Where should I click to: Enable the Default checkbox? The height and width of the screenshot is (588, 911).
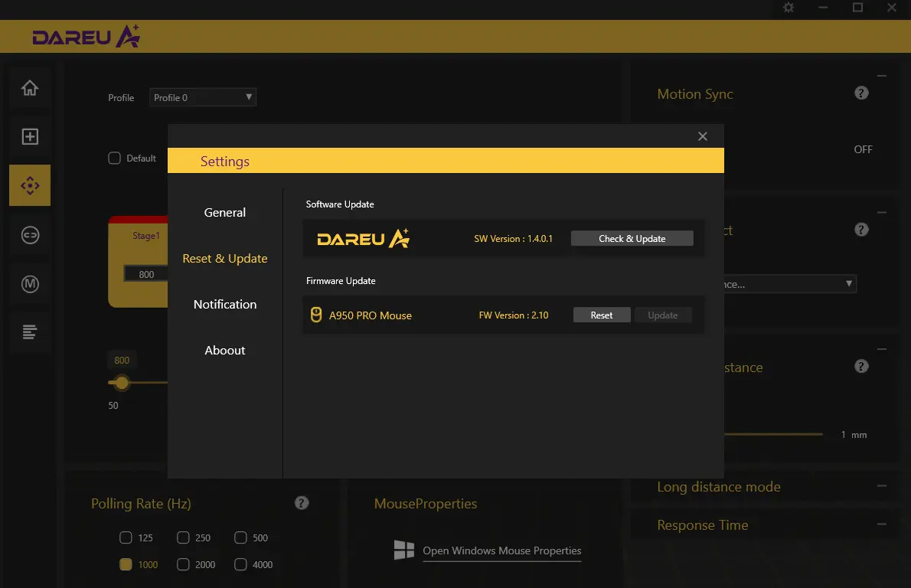tap(115, 158)
